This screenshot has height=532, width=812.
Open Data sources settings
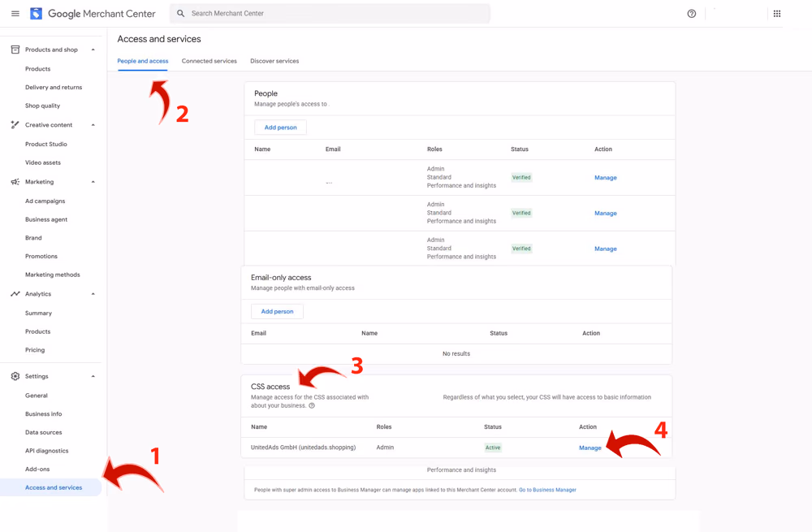(x=44, y=433)
